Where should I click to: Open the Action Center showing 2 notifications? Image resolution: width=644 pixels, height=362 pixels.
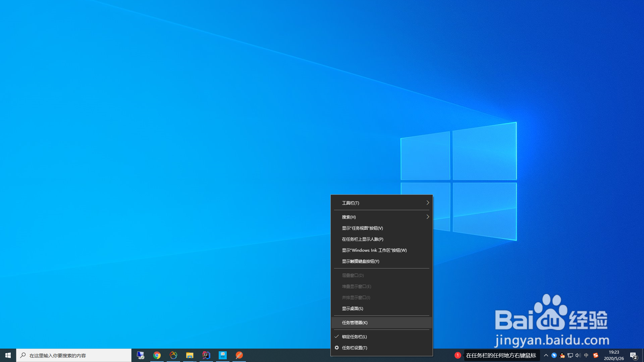click(634, 355)
